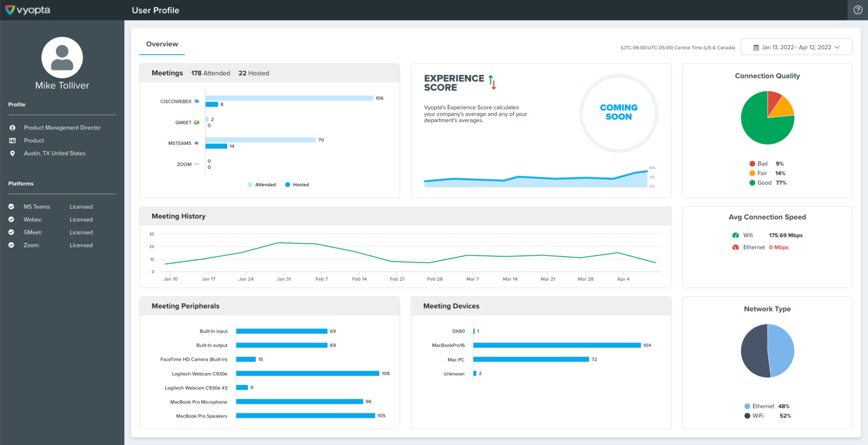
Task: Click the "FaceTime HD Camera (Built-in)" label
Action: click(x=194, y=359)
